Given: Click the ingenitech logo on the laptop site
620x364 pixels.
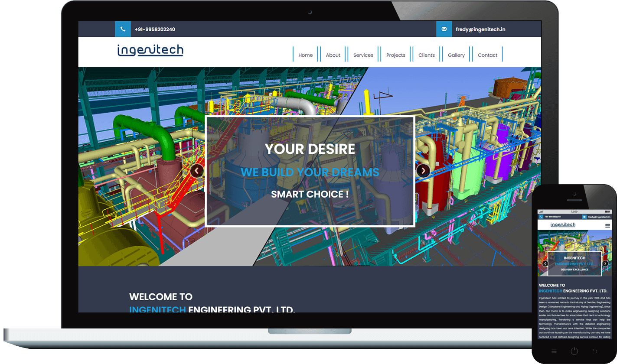Looking at the screenshot, I should pos(150,50).
